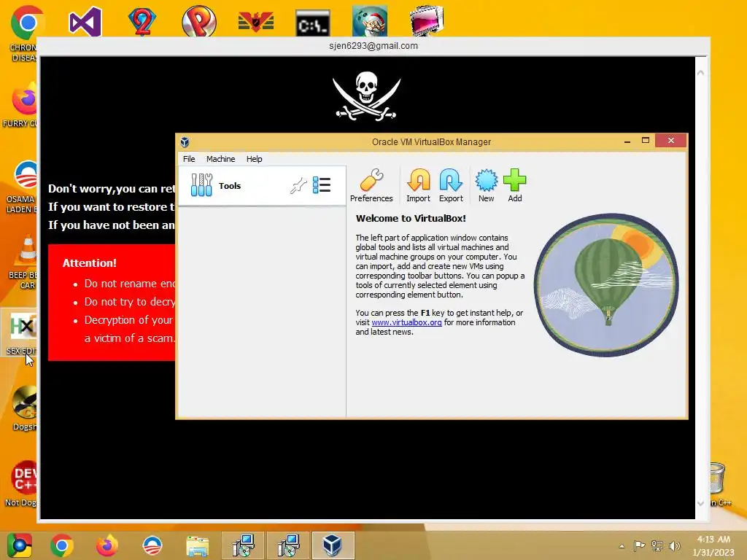Click the Import appliance icon

(418, 186)
